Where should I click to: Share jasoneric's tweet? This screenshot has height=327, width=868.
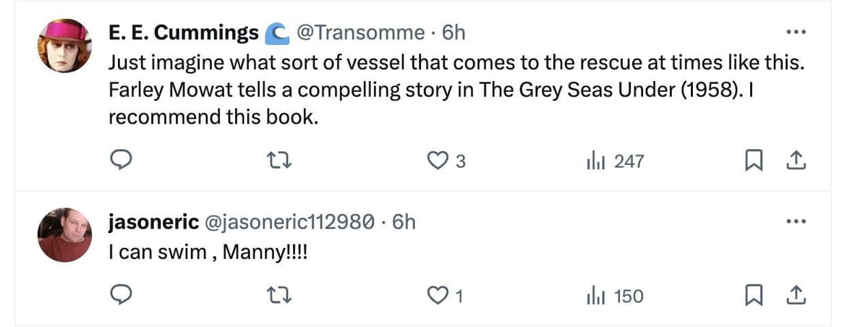pyautogui.click(x=796, y=295)
